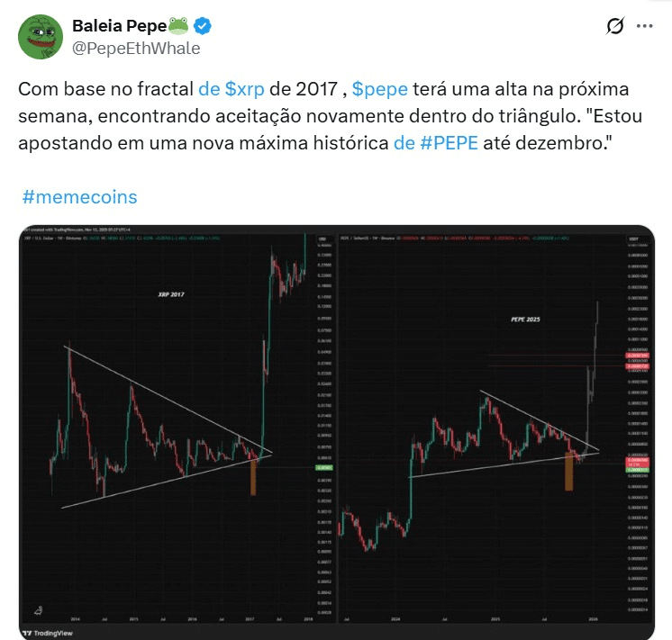672x640 pixels.
Task: Open the embedded chart image
Action: (x=336, y=432)
